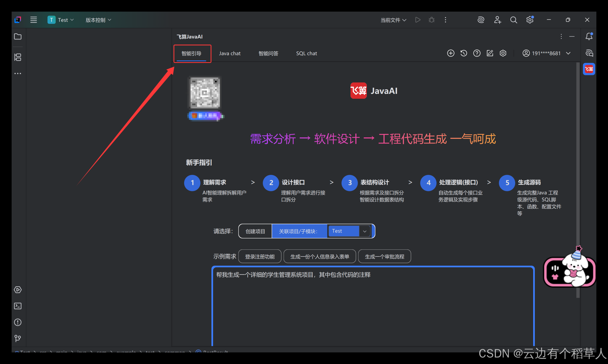Select the 创建项目 option
Screen dimensions: 608x364
pos(255,231)
